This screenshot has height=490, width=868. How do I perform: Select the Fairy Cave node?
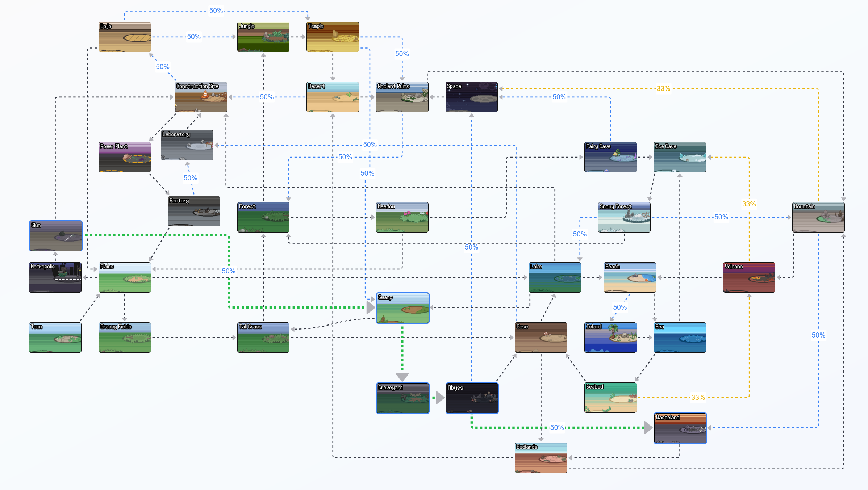coord(610,157)
